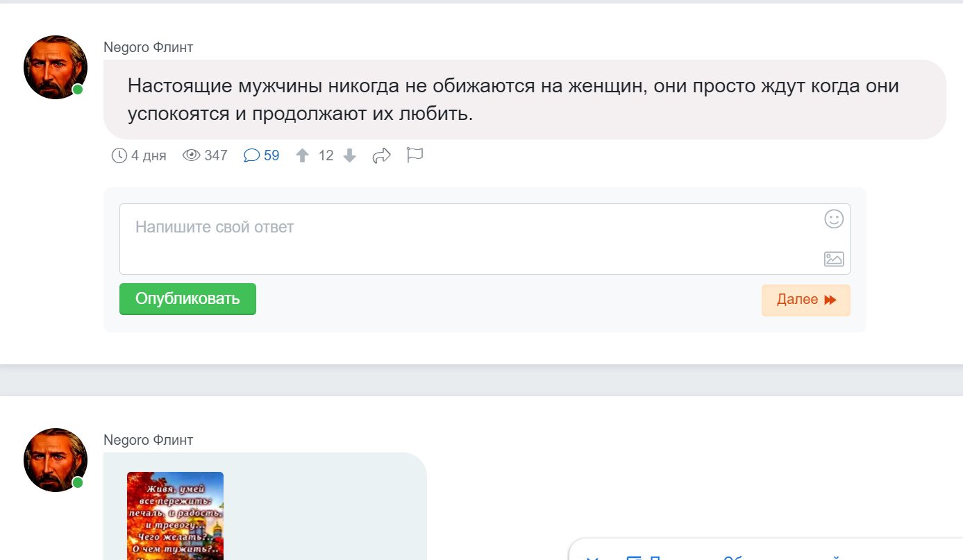Click Negoro Флинт username above second post

click(149, 440)
